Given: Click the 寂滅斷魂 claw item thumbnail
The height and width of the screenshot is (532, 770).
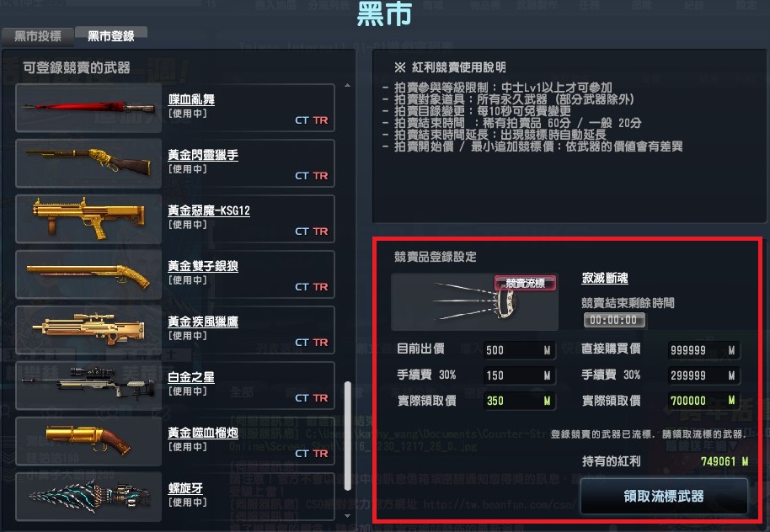Looking at the screenshot, I should tap(474, 302).
